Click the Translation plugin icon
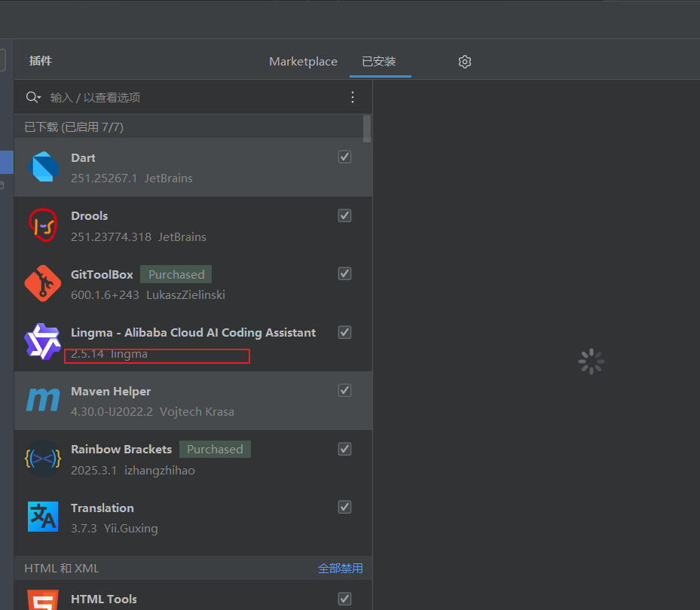Image resolution: width=700 pixels, height=610 pixels. point(43,517)
